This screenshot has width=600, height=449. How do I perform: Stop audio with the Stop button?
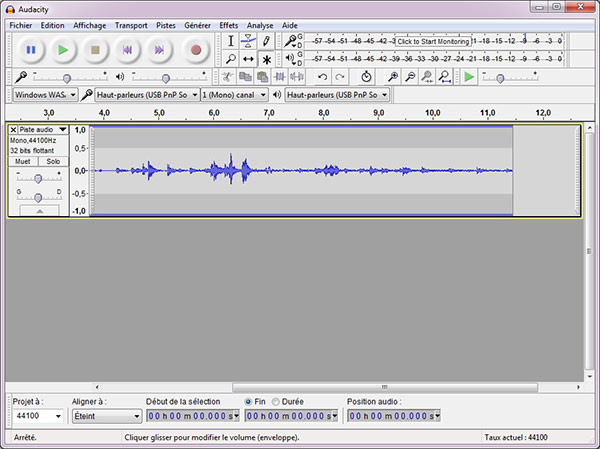pos(95,50)
